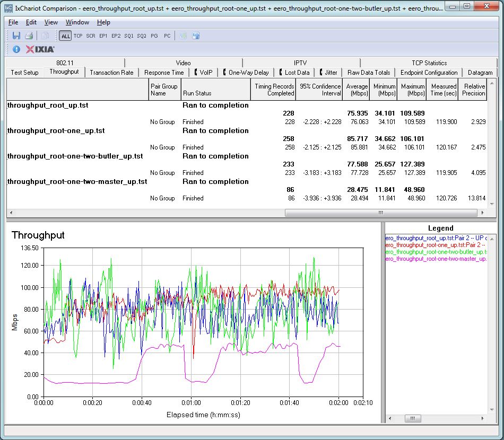Viewport: 504px width, 440px height.
Task: Click the blue information icon
Action: pos(16,49)
